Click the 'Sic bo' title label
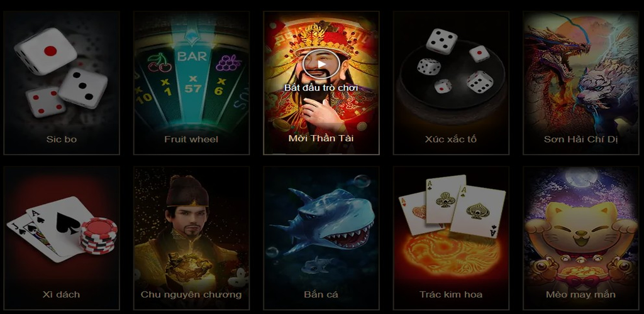Image resolution: width=644 pixels, height=314 pixels. point(62,139)
